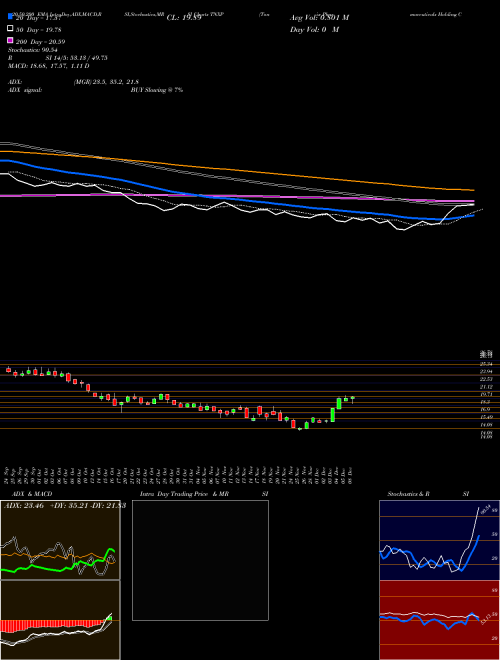
Task: Click the RSI 14/3 values text
Action: click(77, 58)
